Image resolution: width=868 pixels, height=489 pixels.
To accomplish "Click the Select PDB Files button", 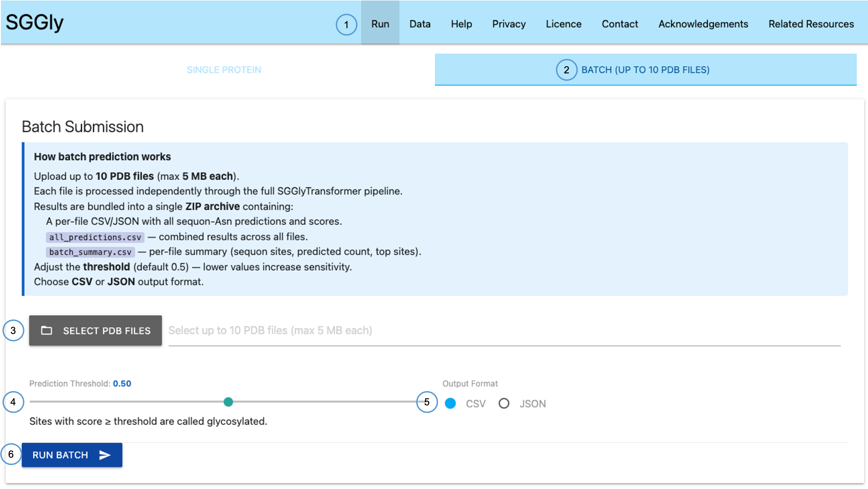I will pos(95,330).
